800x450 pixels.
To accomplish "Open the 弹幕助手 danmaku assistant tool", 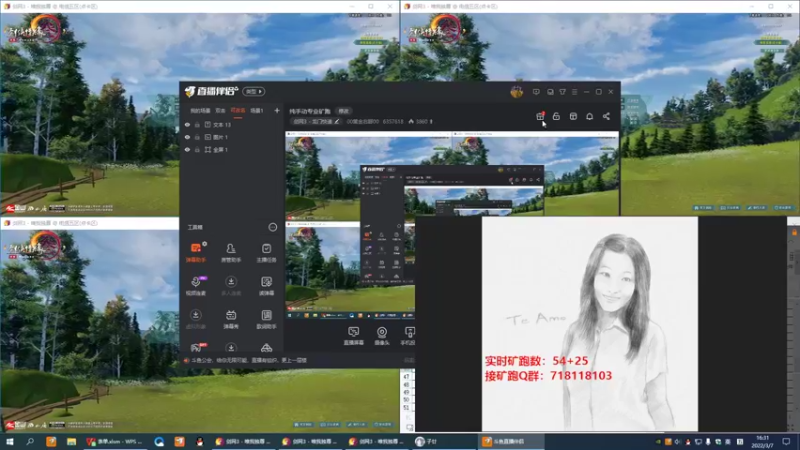I will (195, 252).
